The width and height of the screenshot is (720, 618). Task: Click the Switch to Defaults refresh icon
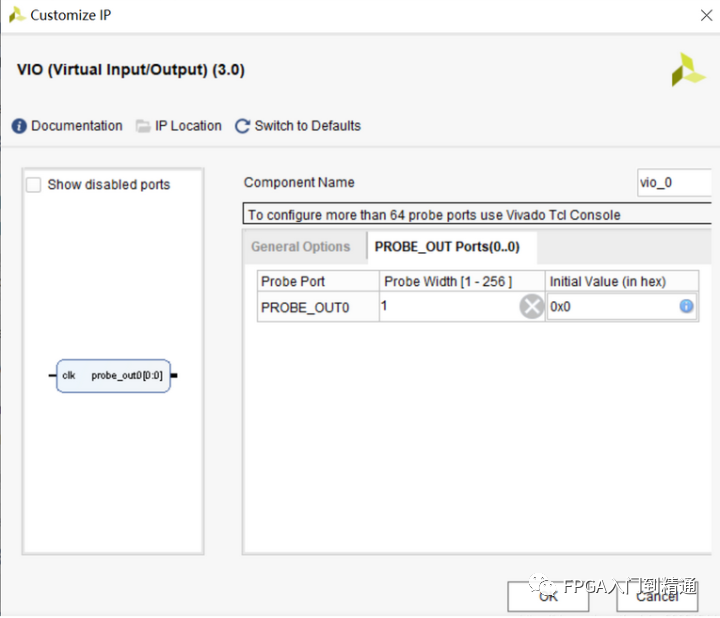pos(242,126)
